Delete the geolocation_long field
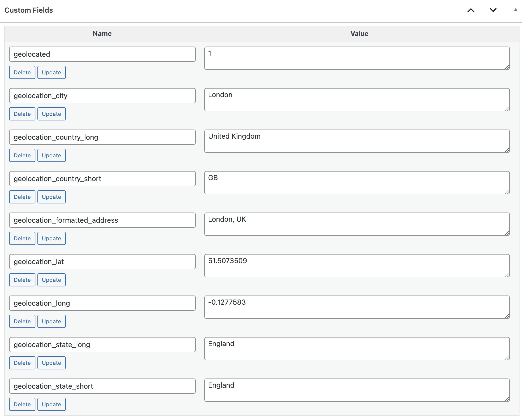The image size is (522, 420). click(x=22, y=321)
